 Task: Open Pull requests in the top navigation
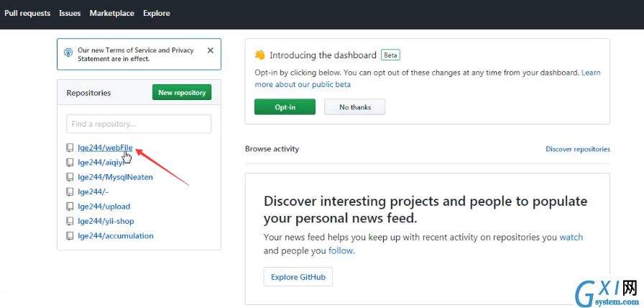[x=27, y=13]
